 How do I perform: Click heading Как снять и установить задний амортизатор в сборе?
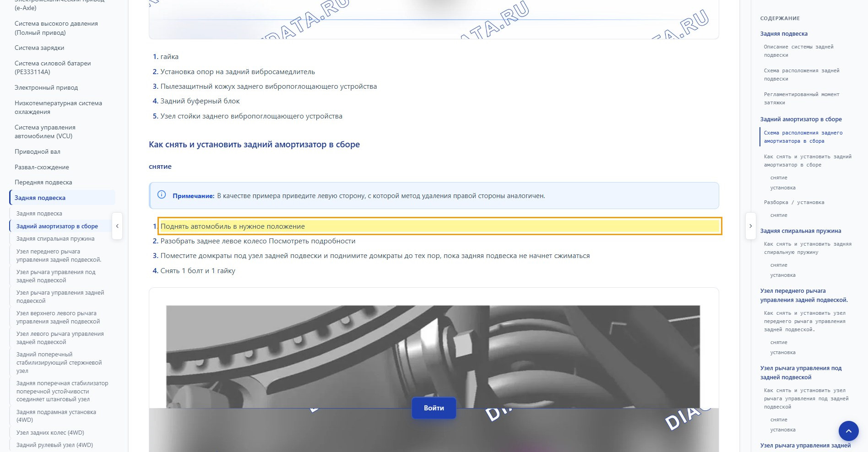pos(254,144)
